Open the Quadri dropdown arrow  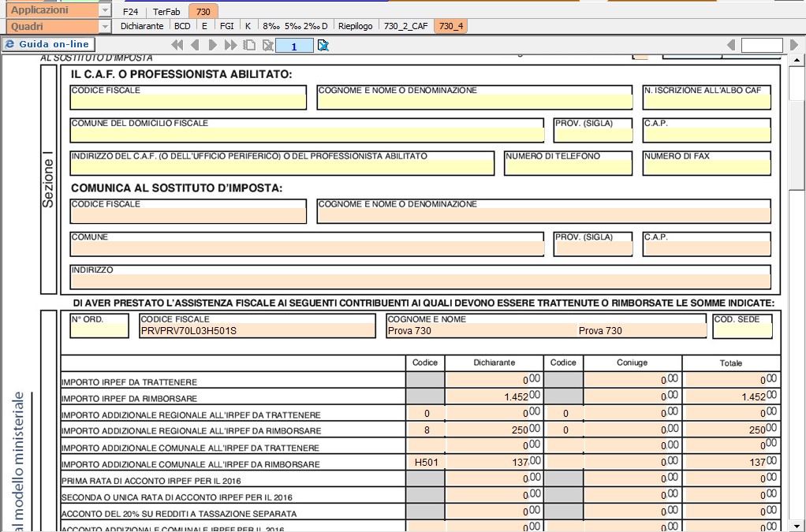105,27
